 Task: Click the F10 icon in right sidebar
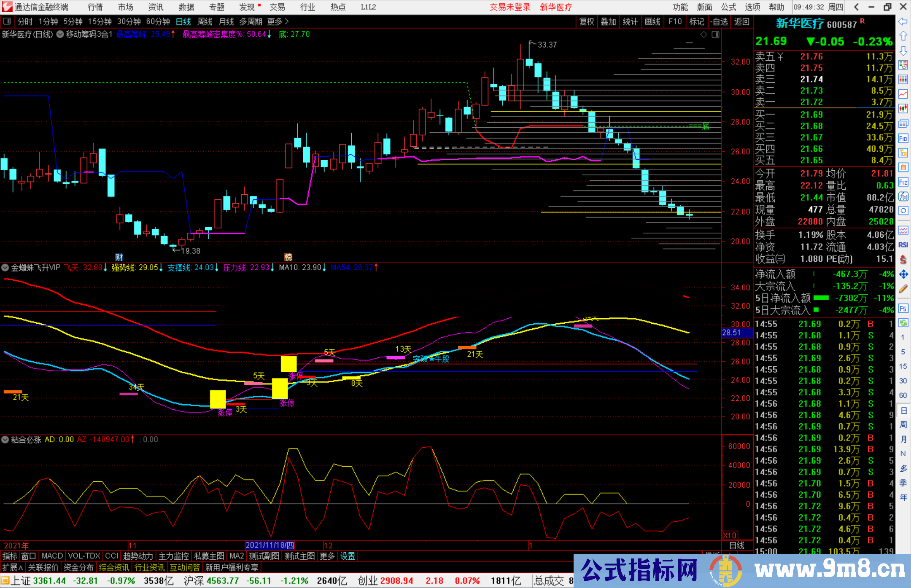(903, 138)
